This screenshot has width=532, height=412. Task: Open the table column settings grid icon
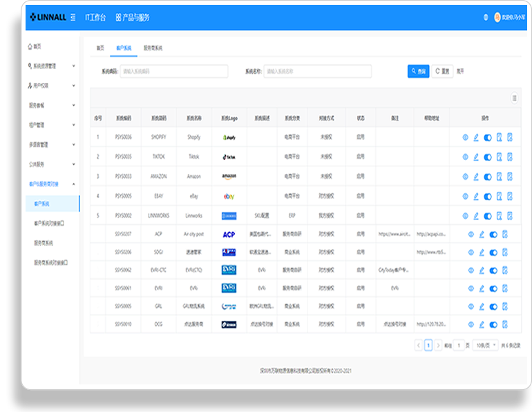[x=514, y=98]
